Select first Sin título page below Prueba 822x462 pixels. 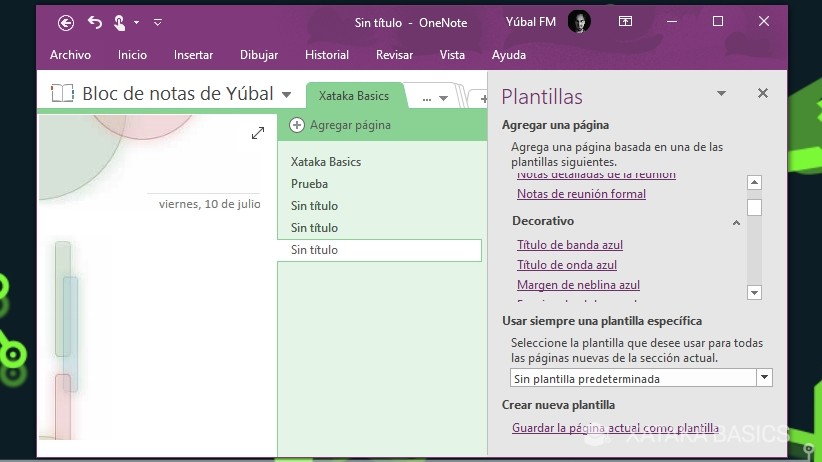tap(314, 206)
